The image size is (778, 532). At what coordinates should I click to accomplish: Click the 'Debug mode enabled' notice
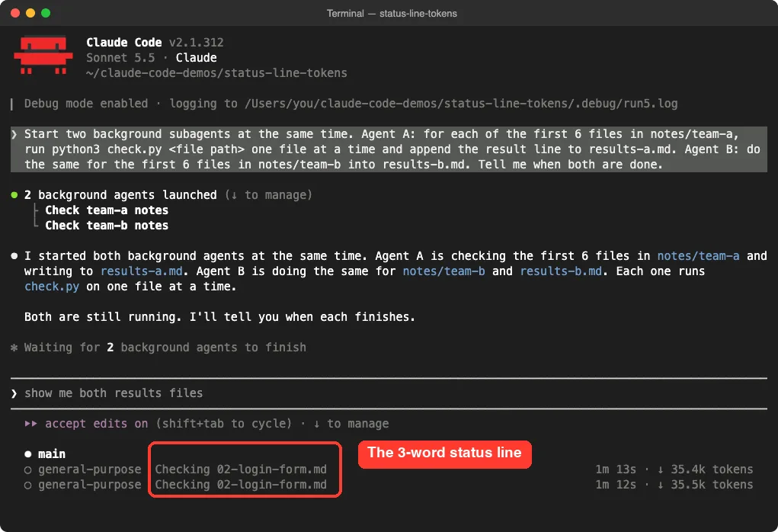tap(86, 104)
